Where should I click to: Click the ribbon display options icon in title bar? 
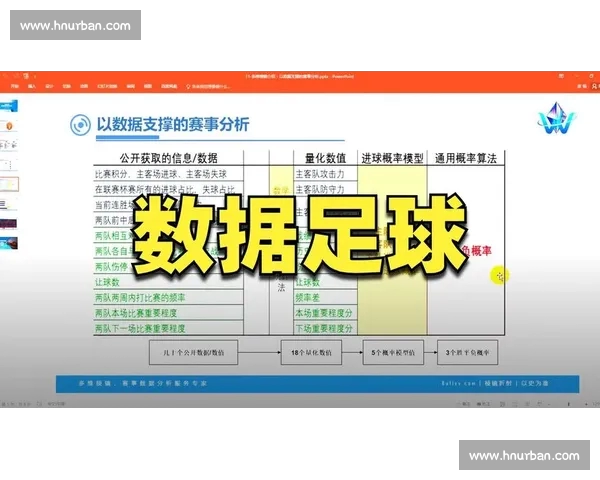[561, 76]
